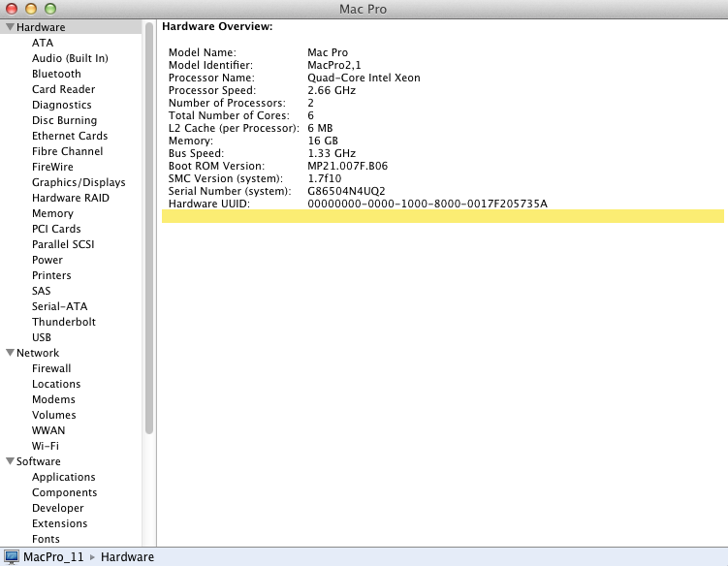Open PCI Cards information
The width and height of the screenshot is (728, 566).
coord(56,229)
